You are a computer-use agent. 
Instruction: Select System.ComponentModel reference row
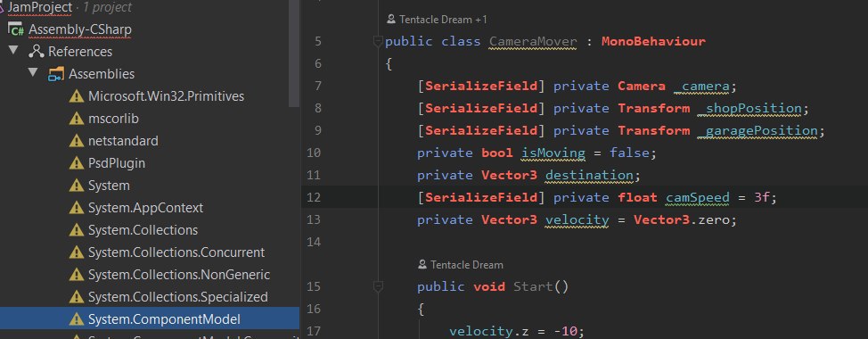point(150,319)
